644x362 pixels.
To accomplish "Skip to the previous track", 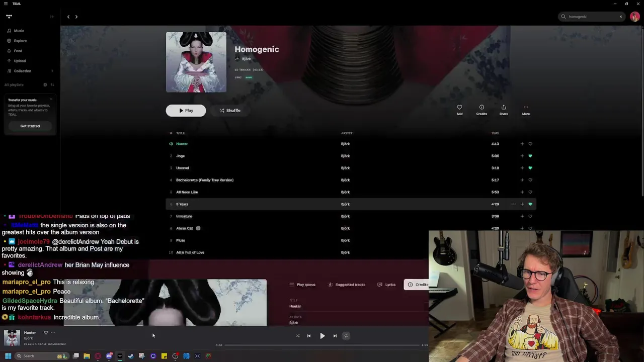I will (x=309, y=336).
